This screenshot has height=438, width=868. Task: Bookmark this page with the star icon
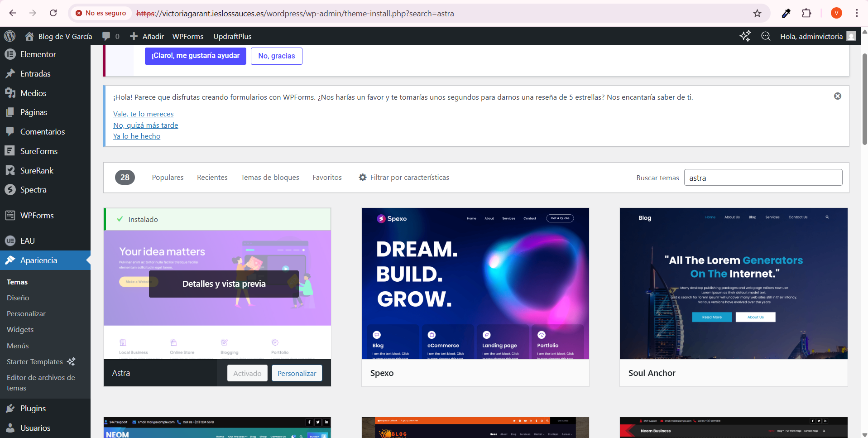tap(757, 14)
